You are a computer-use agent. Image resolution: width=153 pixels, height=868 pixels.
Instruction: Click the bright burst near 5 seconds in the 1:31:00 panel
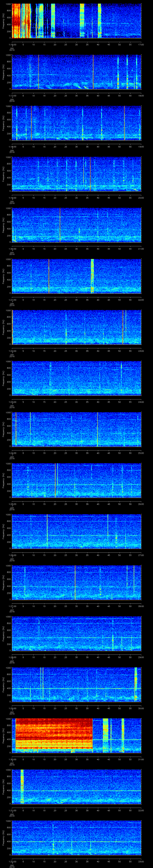pos(22,787)
